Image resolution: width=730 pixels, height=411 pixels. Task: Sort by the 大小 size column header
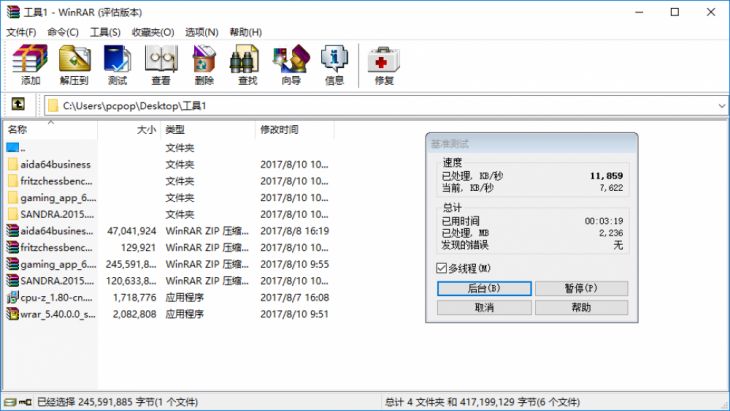(x=129, y=129)
